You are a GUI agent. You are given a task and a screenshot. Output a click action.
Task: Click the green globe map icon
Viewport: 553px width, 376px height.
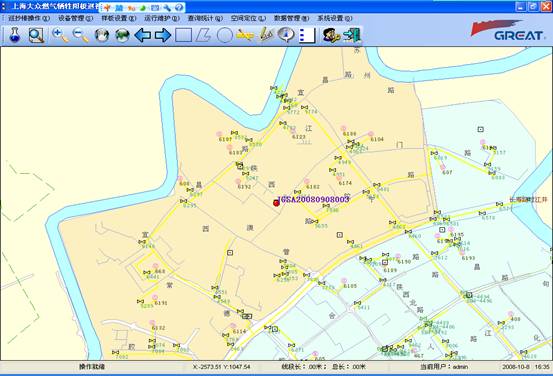[122, 35]
